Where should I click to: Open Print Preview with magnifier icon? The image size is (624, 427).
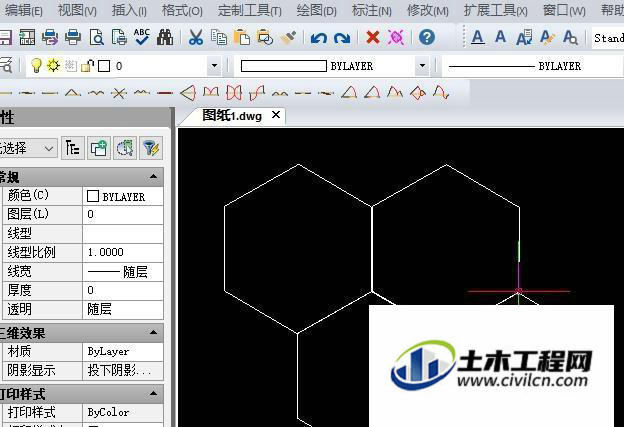point(96,37)
